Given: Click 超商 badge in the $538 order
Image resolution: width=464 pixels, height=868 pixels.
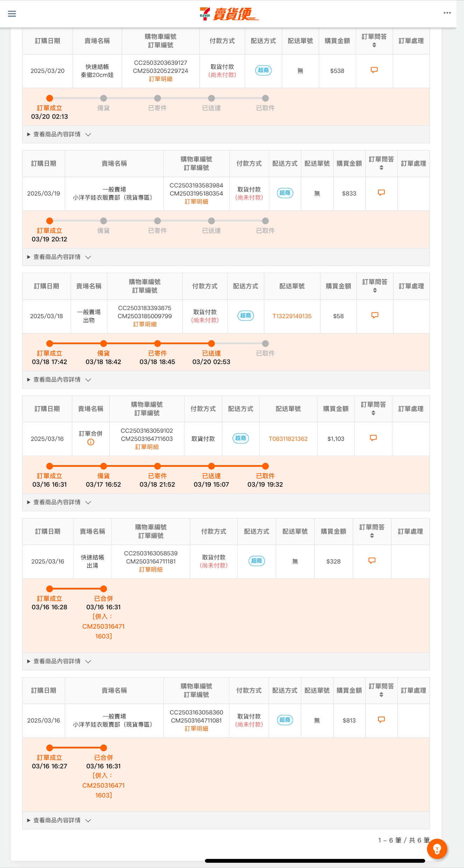Looking at the screenshot, I should (263, 70).
